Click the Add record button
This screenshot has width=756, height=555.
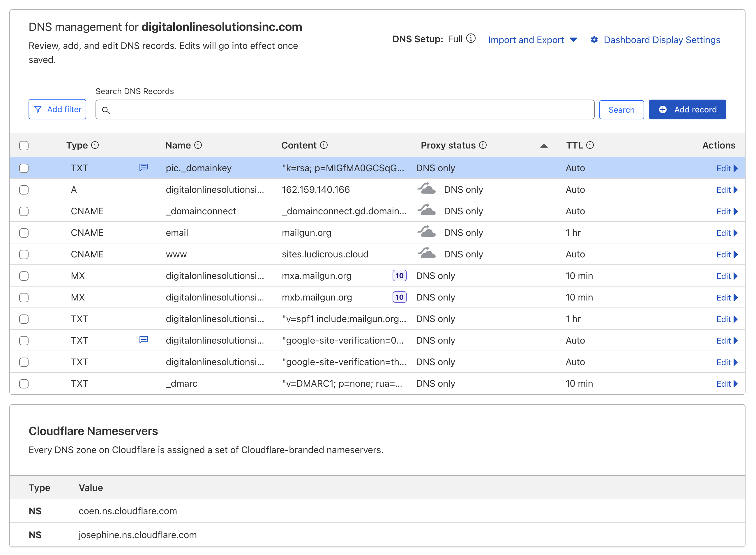pyautogui.click(x=687, y=109)
